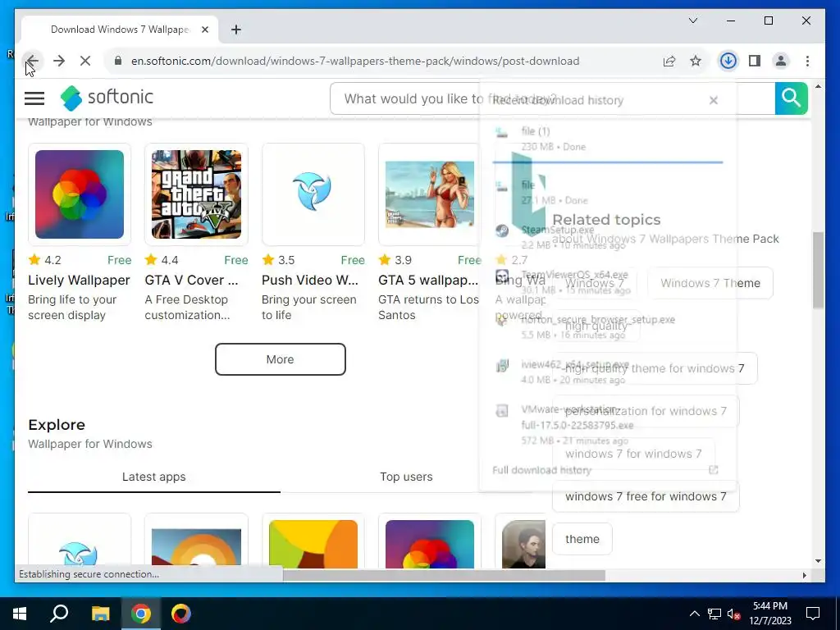
Task: Open the GTA 5 wallpaper beach thumbnail
Action: [430, 194]
